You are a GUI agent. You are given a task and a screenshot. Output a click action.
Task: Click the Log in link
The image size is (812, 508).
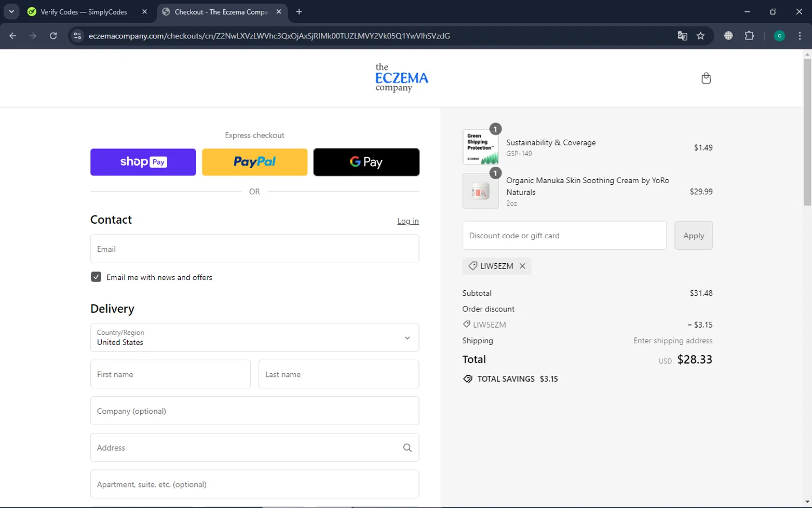tap(408, 221)
